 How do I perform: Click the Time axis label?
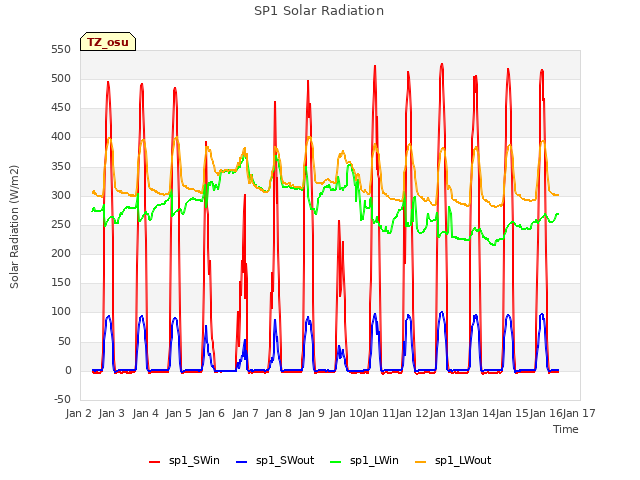565,429
